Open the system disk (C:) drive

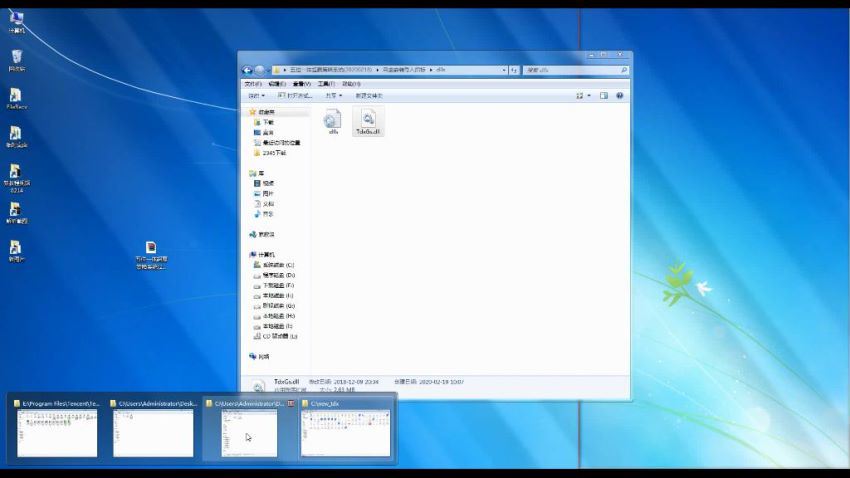[x=274, y=265]
